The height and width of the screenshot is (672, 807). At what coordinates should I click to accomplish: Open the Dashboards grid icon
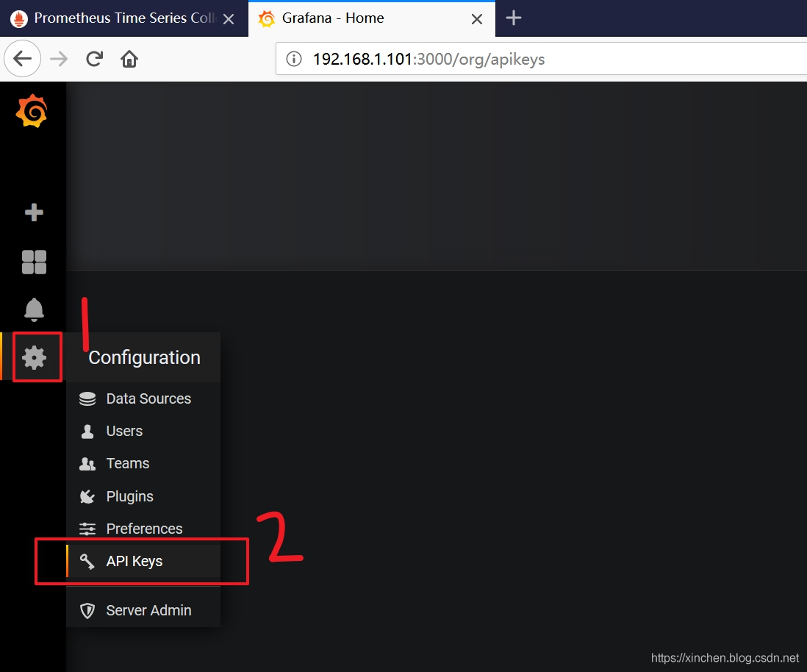34,262
